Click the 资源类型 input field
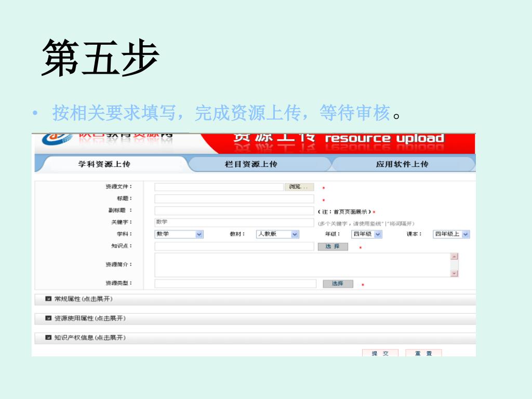 [x=235, y=284]
